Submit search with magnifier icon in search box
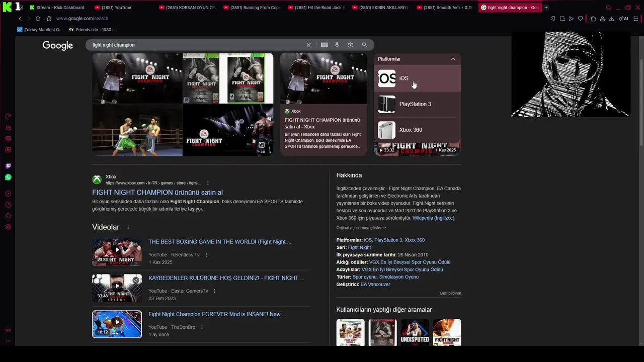The image size is (644, 362). [364, 45]
